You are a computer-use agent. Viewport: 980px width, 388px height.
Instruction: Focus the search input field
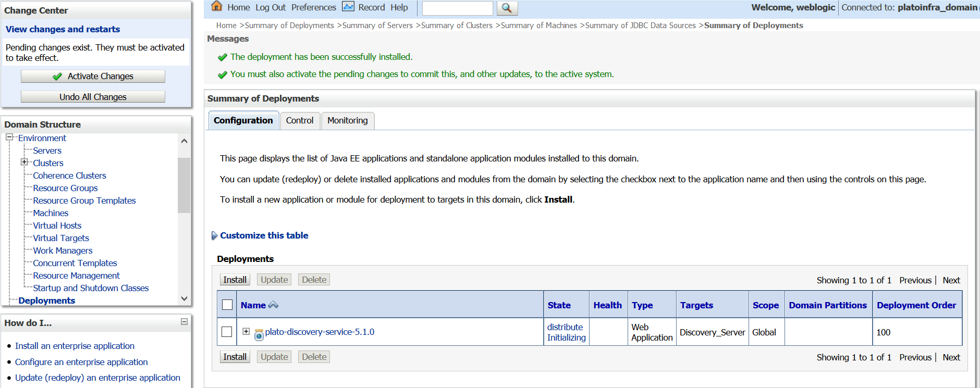pos(457,8)
